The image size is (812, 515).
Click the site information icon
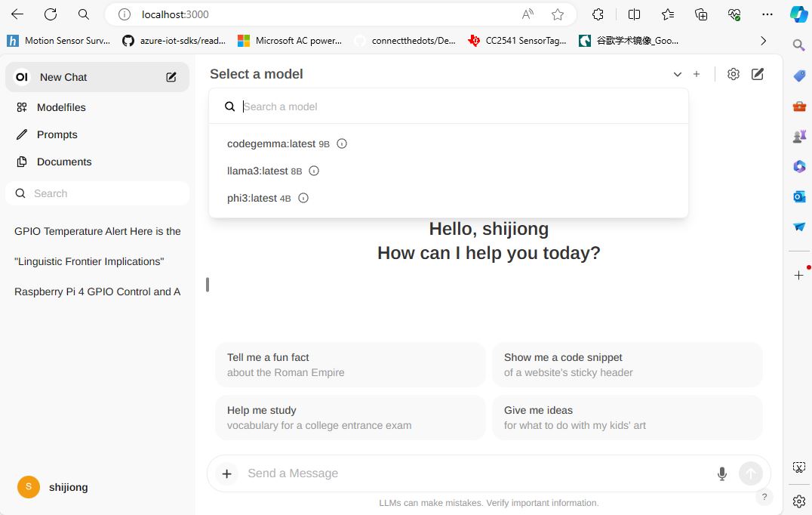pos(125,14)
